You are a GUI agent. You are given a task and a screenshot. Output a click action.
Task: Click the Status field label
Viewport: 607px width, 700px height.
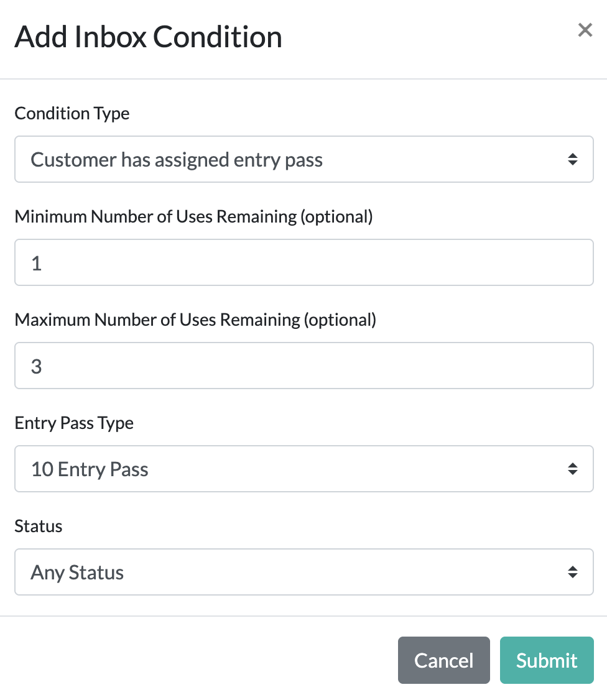pyautogui.click(x=39, y=527)
